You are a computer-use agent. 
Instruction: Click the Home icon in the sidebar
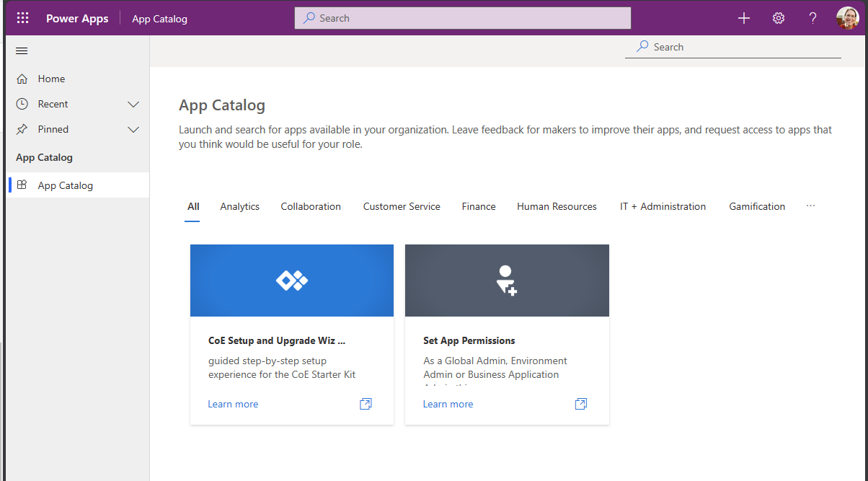22,78
